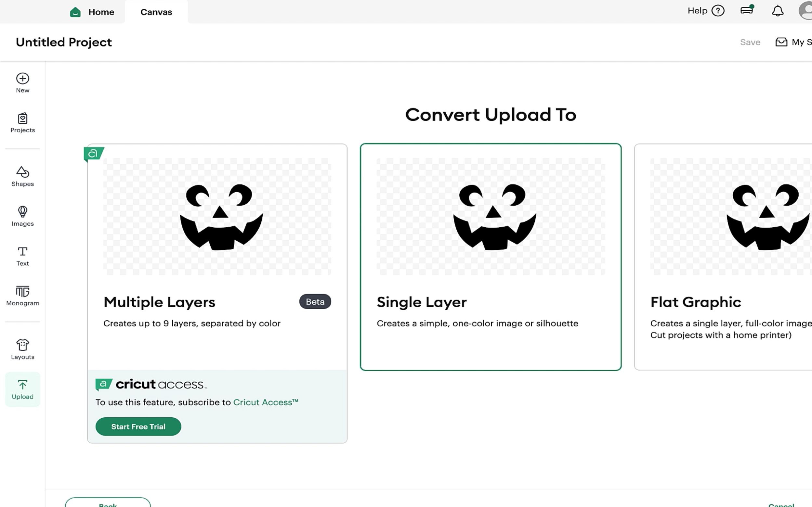Choose the Multiple Layers conversion card
Screen dimensions: 812x507
click(217, 257)
